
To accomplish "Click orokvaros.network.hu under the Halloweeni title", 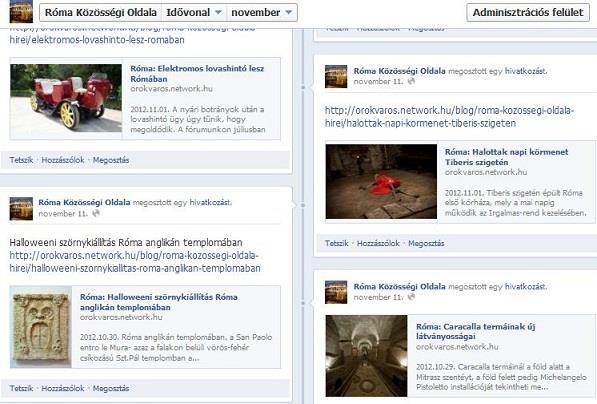I will 121,317.
